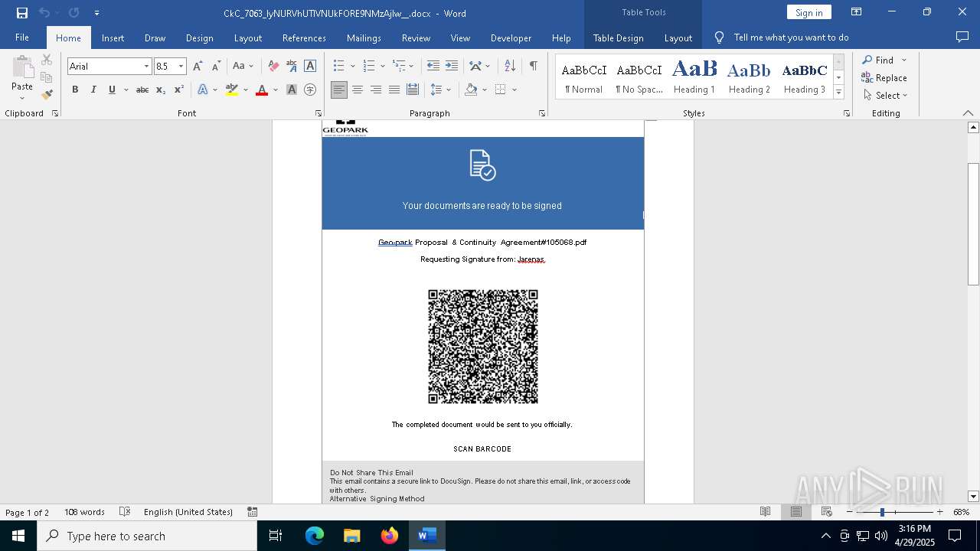The height and width of the screenshot is (551, 980).
Task: Apply subscript formatting
Action: pyautogui.click(x=161, y=90)
